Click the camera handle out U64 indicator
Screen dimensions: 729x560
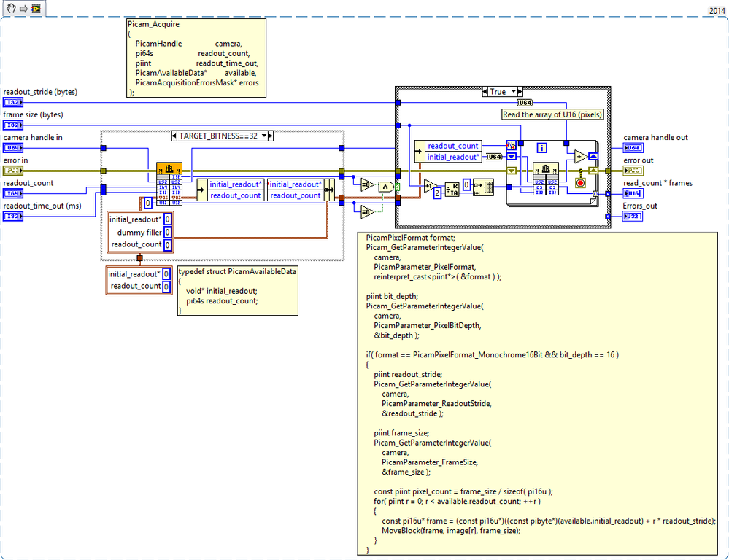click(x=633, y=148)
